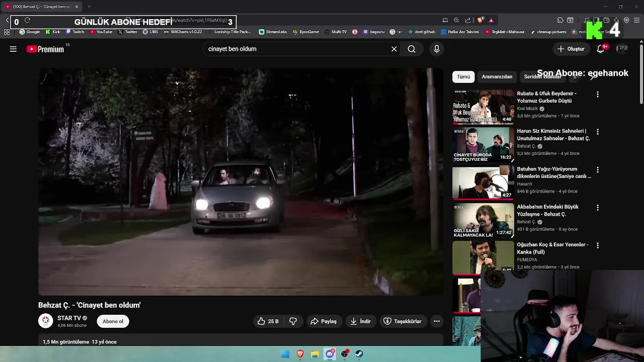Download video with İndir button
This screenshot has height=362, width=644.
[361, 321]
